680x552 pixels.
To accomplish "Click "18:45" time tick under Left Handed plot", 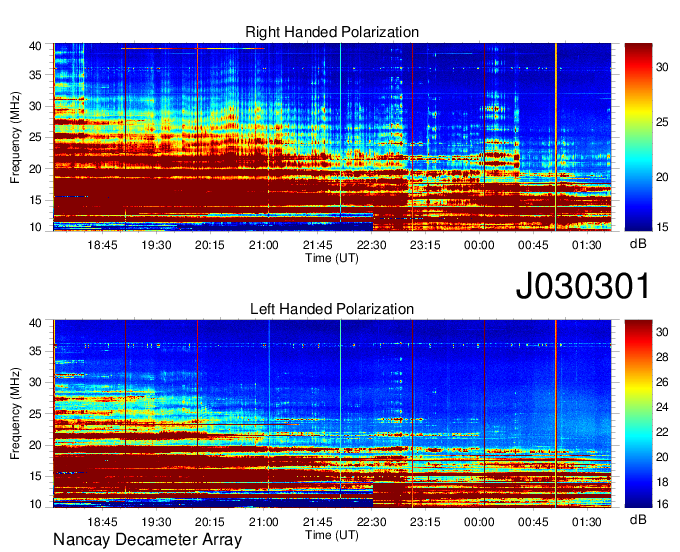I will point(102,522).
